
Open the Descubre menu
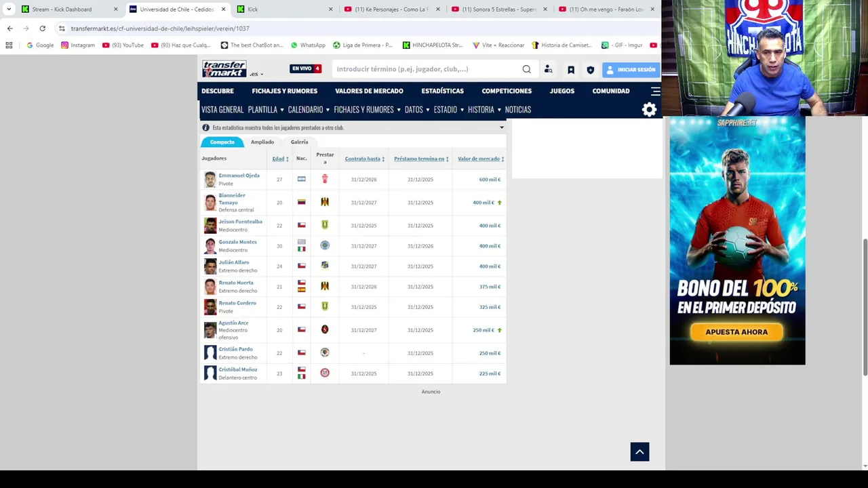218,91
